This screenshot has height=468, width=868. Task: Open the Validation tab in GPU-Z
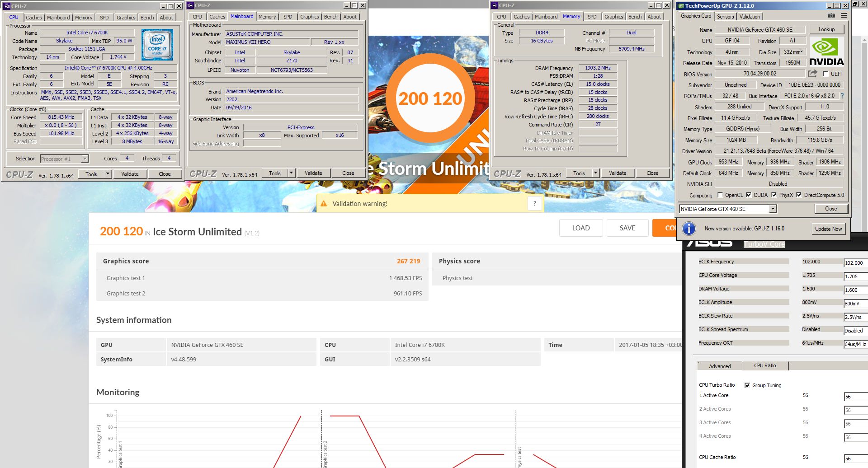click(x=750, y=17)
